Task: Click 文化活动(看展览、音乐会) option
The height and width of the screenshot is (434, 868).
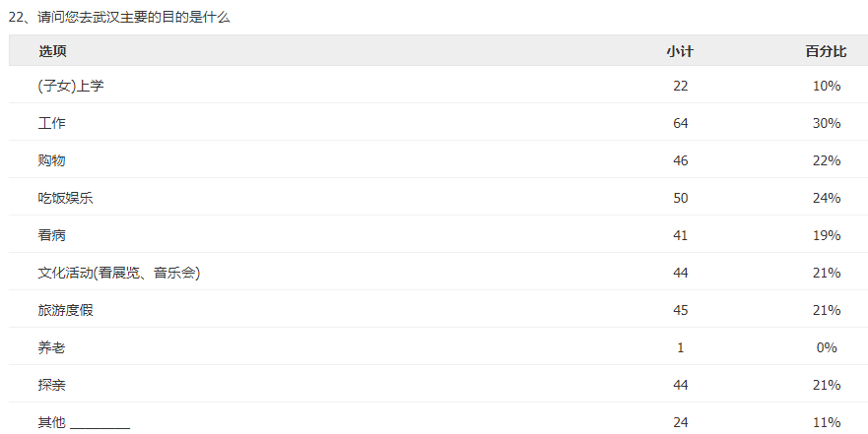Action: click(119, 273)
